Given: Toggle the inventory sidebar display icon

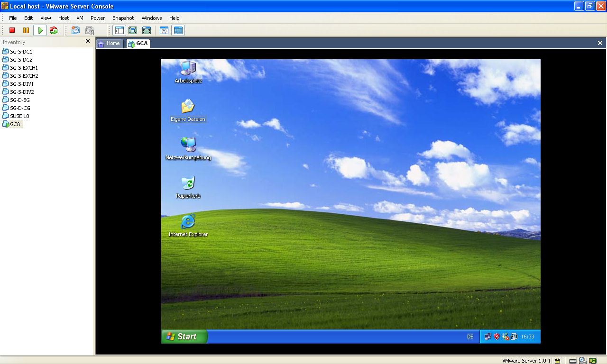Looking at the screenshot, I should tap(119, 30).
